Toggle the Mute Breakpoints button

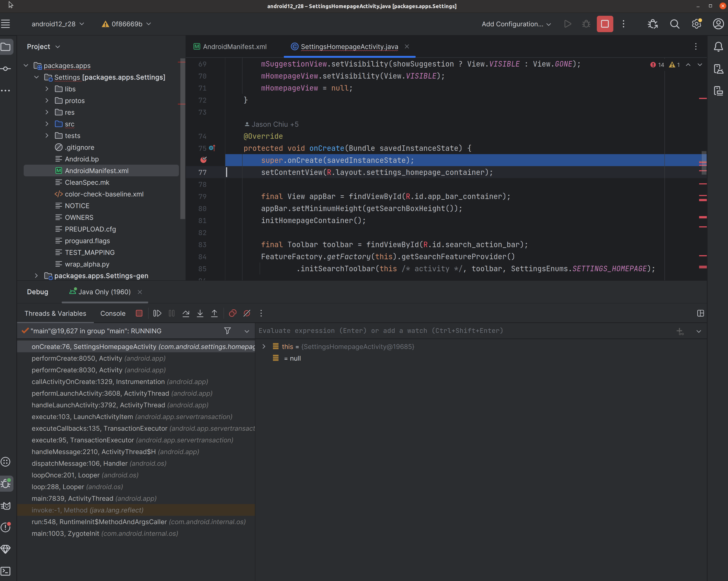(x=247, y=314)
